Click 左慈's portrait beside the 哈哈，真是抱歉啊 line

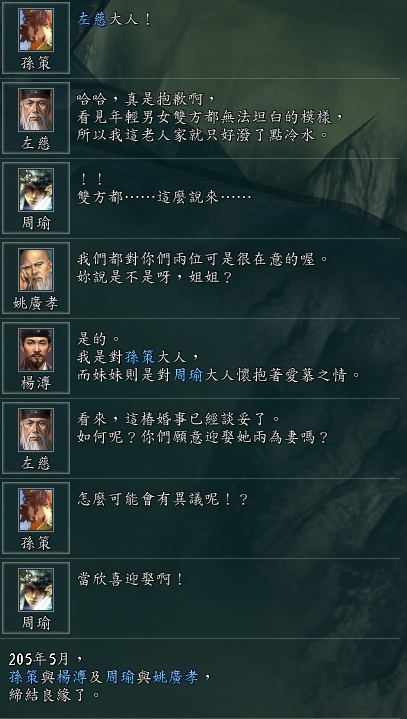(x=36, y=110)
